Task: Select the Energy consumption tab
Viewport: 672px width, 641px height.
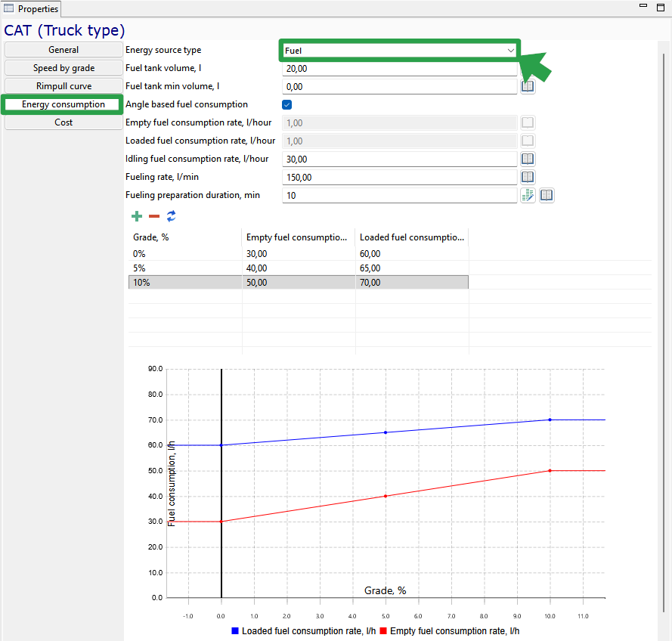Action: coord(63,104)
